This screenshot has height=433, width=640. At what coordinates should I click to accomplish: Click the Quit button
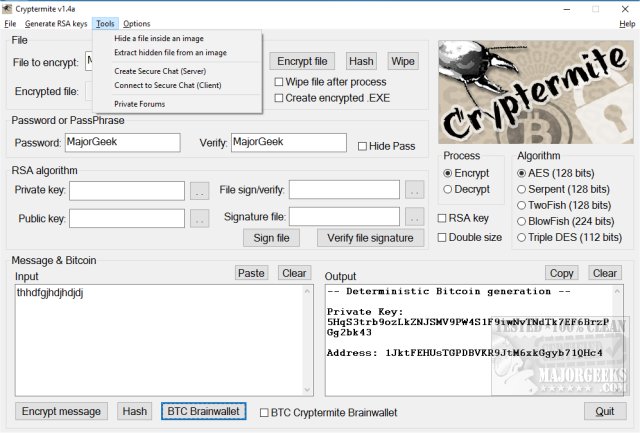click(x=605, y=411)
